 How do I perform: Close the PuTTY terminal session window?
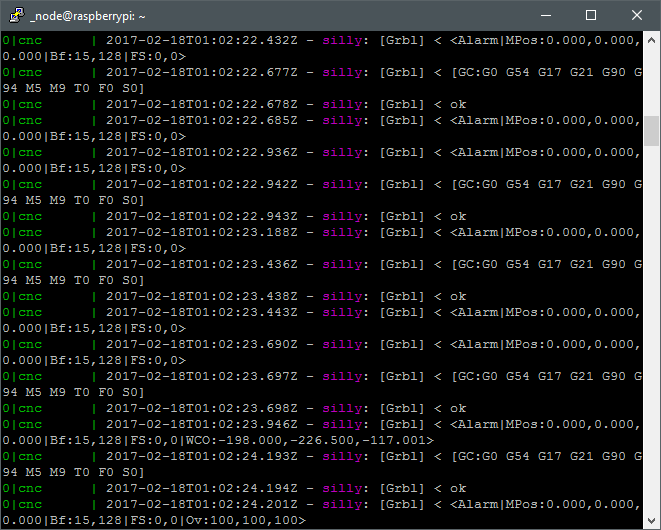pos(638,15)
